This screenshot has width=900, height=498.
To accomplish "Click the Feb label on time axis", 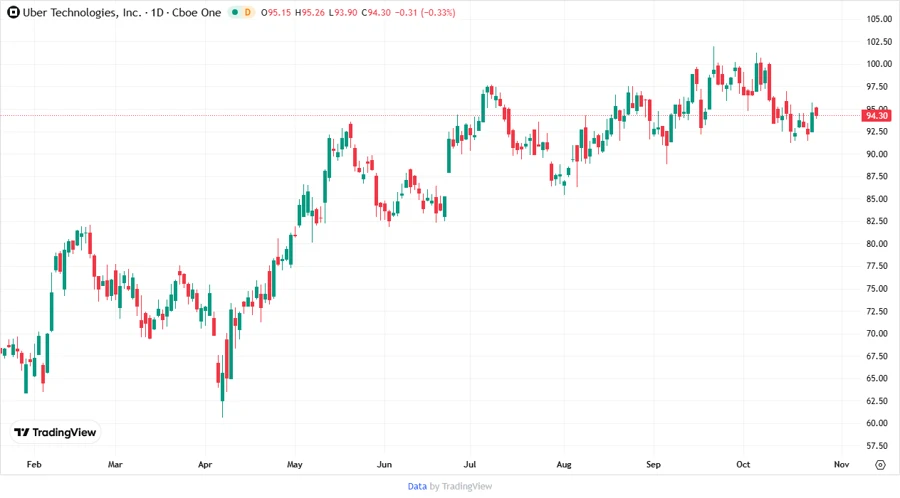I will point(34,465).
